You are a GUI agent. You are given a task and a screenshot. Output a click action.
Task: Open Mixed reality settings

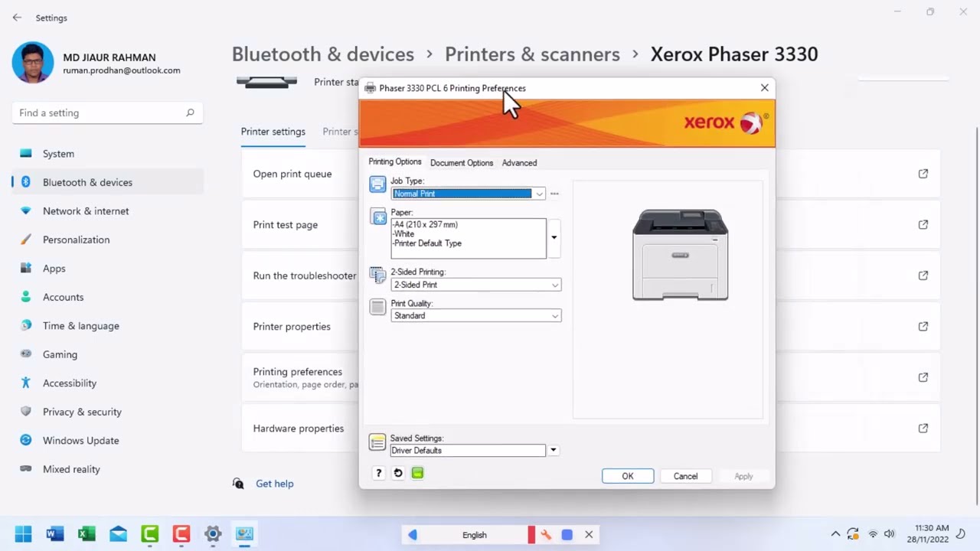(107, 469)
